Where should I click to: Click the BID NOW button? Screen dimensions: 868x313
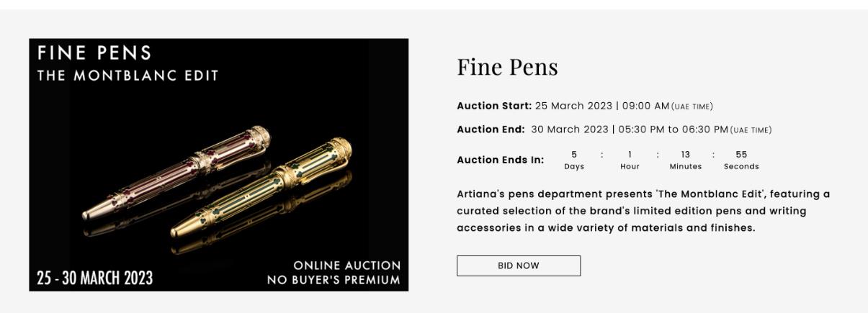[x=518, y=266]
